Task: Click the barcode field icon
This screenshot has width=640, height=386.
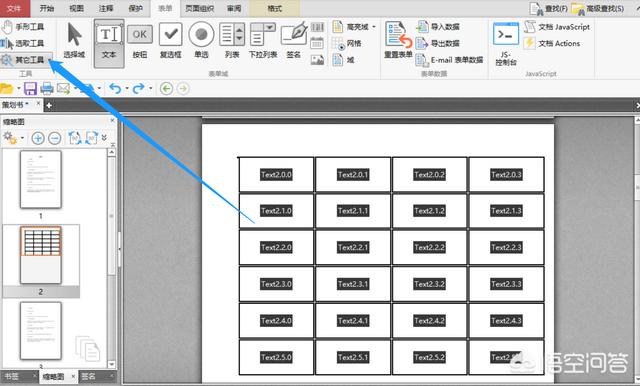Action: (317, 27)
